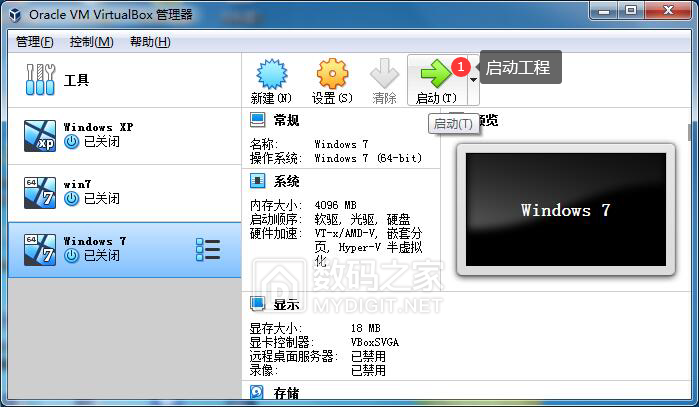Open the 帮助(H) menu

point(150,42)
